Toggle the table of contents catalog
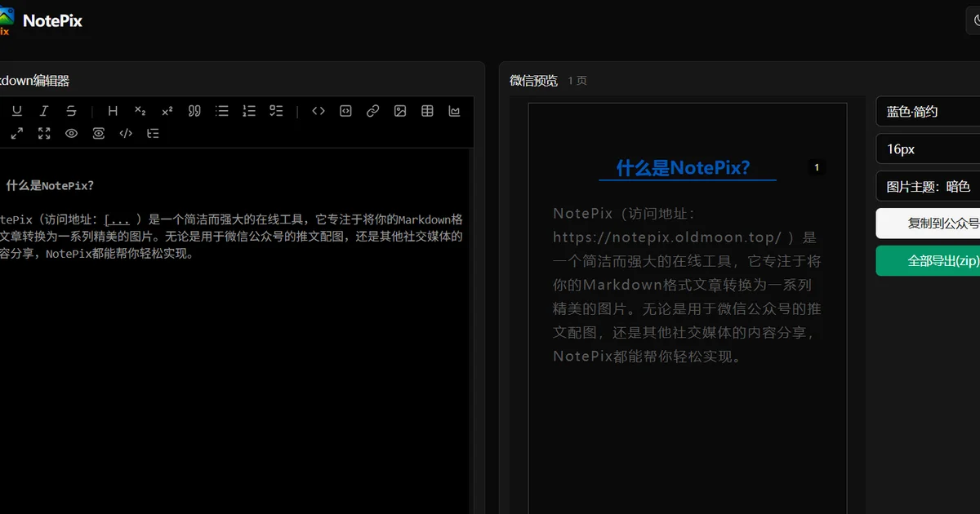 click(x=153, y=133)
